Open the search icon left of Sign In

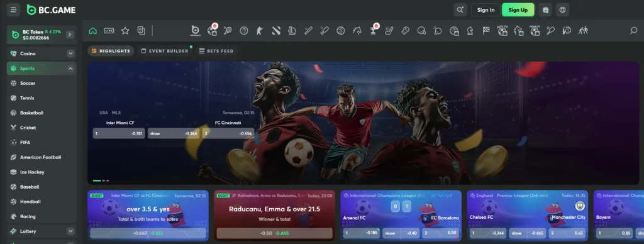(460, 10)
